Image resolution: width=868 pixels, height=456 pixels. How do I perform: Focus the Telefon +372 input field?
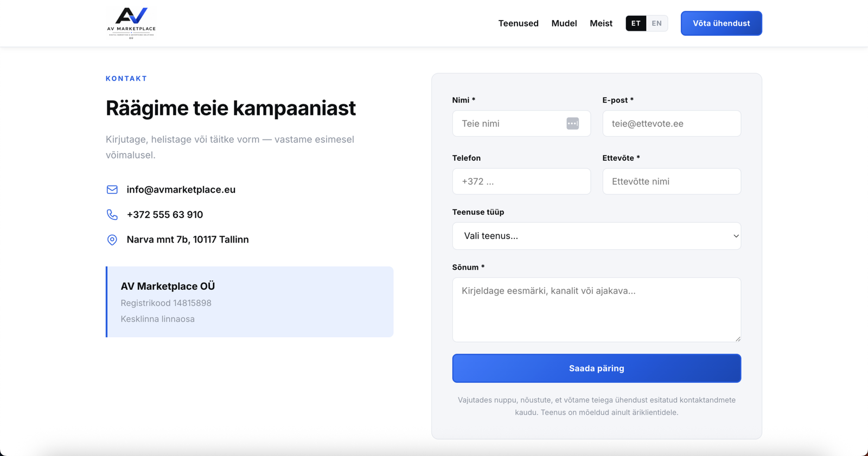tap(521, 181)
